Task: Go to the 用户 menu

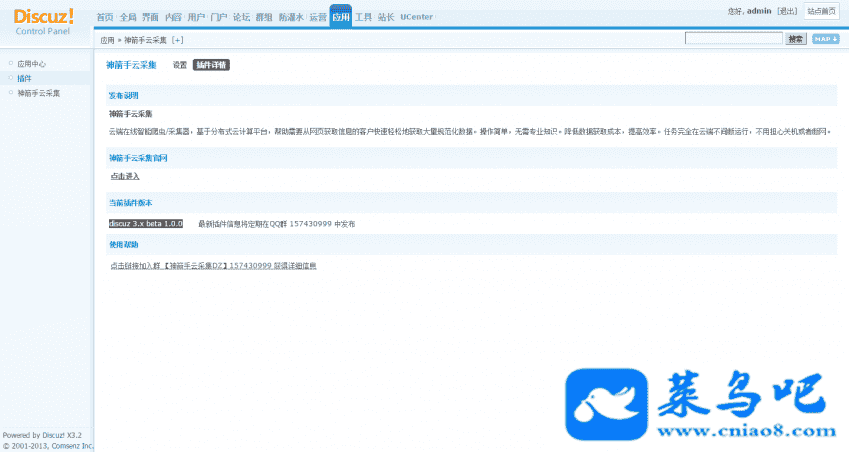Action: (196, 18)
